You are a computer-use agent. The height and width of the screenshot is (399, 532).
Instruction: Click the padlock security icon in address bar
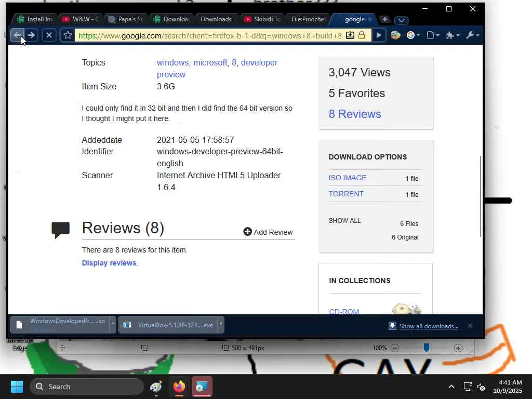pyautogui.click(x=362, y=35)
